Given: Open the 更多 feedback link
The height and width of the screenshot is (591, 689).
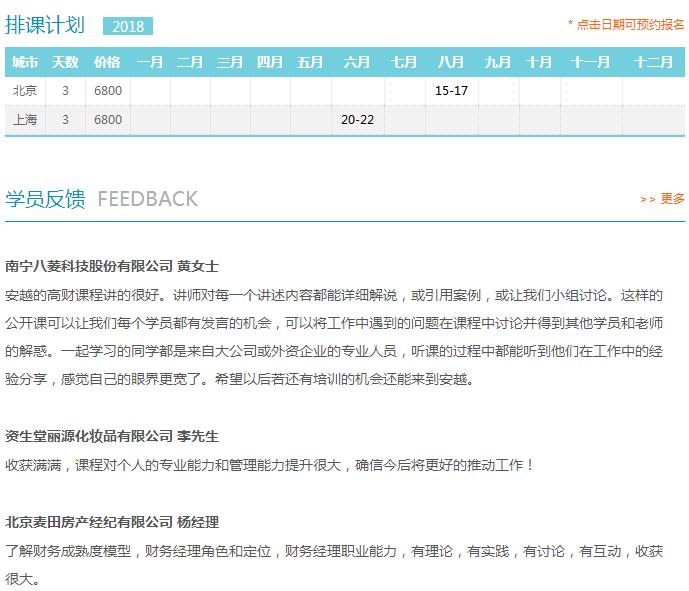Looking at the screenshot, I should 673,199.
